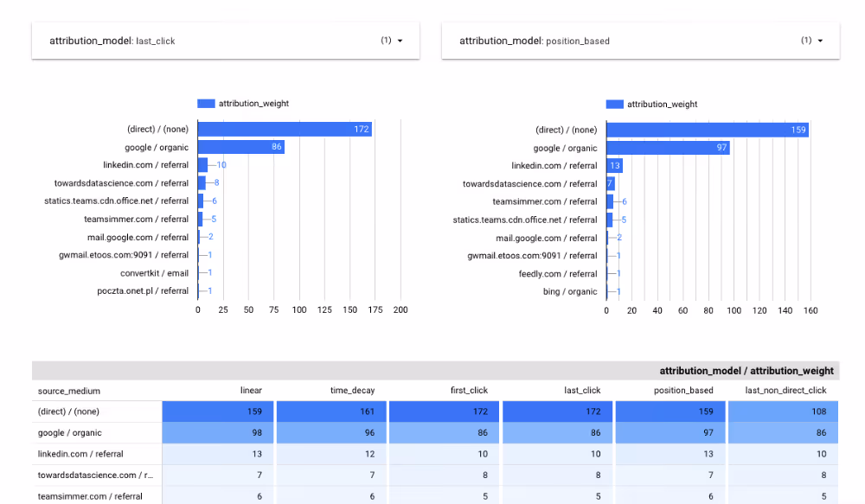Click the attribution_weight legend swatch above the right chart

pos(614,104)
